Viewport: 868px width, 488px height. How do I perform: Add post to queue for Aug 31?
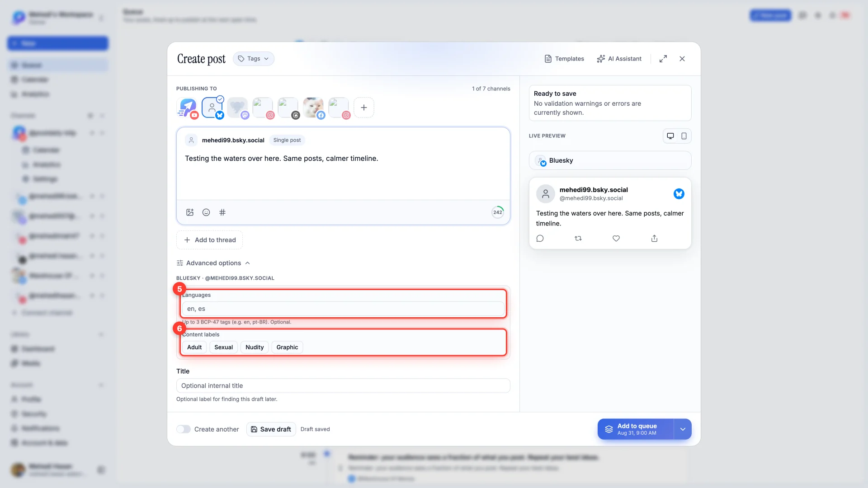pyautogui.click(x=636, y=429)
